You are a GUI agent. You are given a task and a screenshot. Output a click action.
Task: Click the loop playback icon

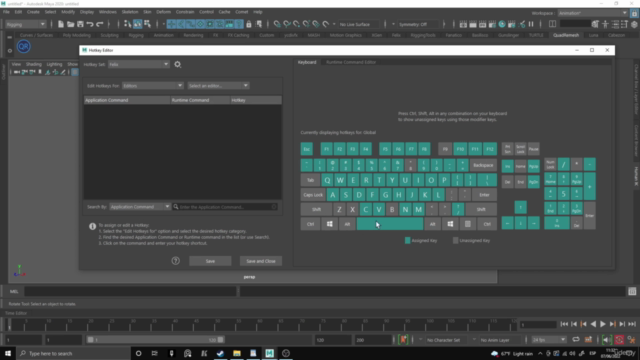(576, 340)
